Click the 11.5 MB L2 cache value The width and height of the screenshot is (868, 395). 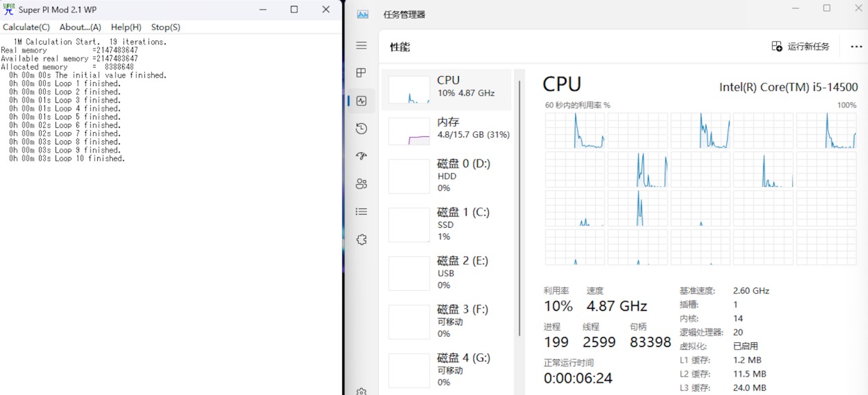click(750, 374)
